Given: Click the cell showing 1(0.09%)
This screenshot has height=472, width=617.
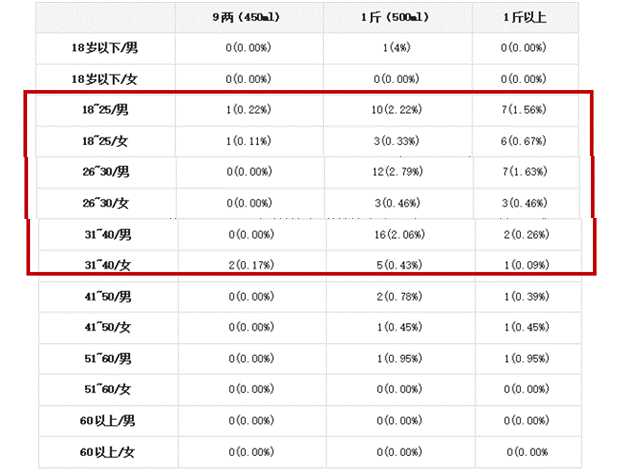Looking at the screenshot, I should click(524, 265).
